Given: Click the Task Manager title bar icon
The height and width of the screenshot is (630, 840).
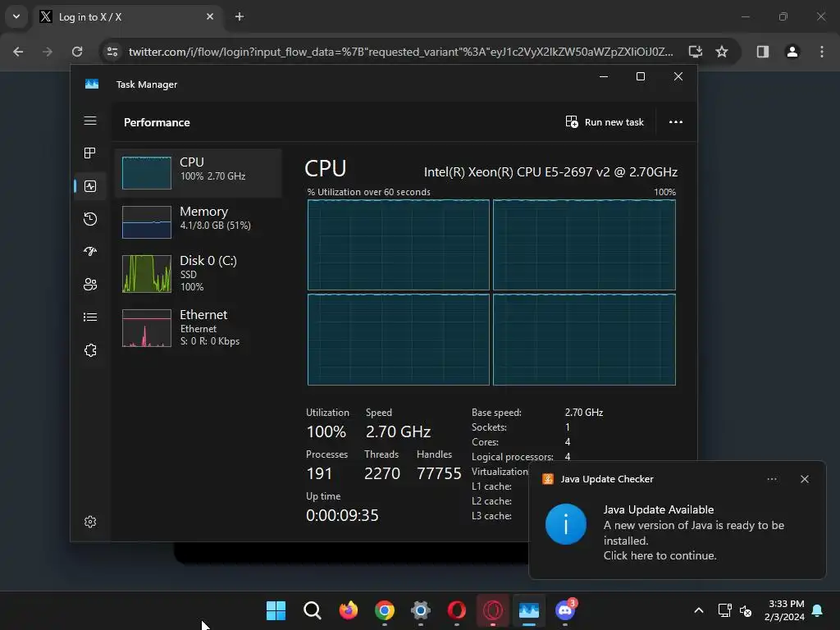Looking at the screenshot, I should (92, 84).
